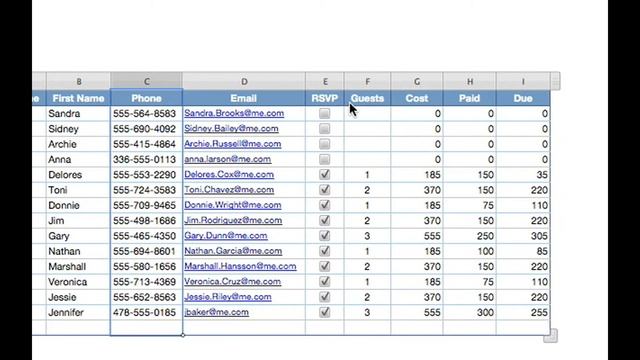This screenshot has width=640, height=360.
Task: Click the Paid header cell
Action: click(x=470, y=98)
